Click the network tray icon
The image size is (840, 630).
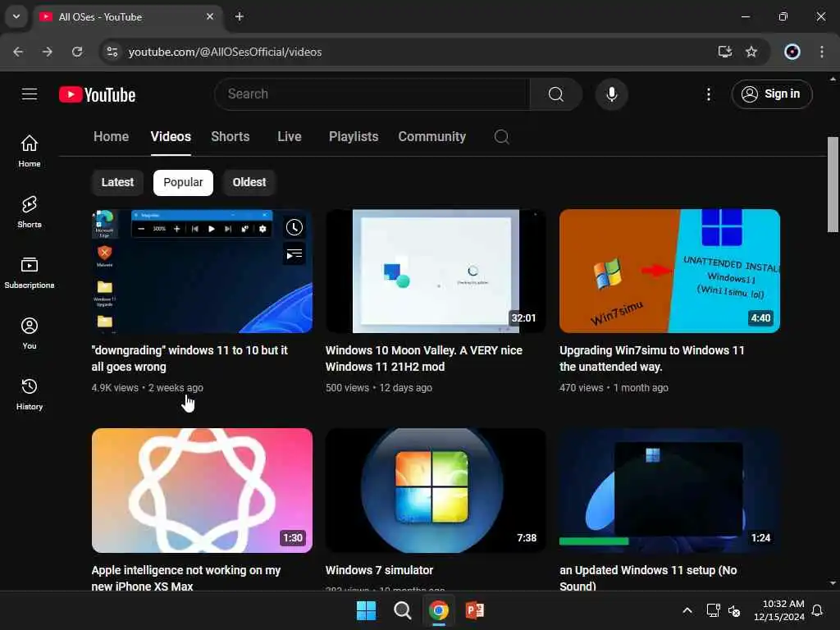713,610
